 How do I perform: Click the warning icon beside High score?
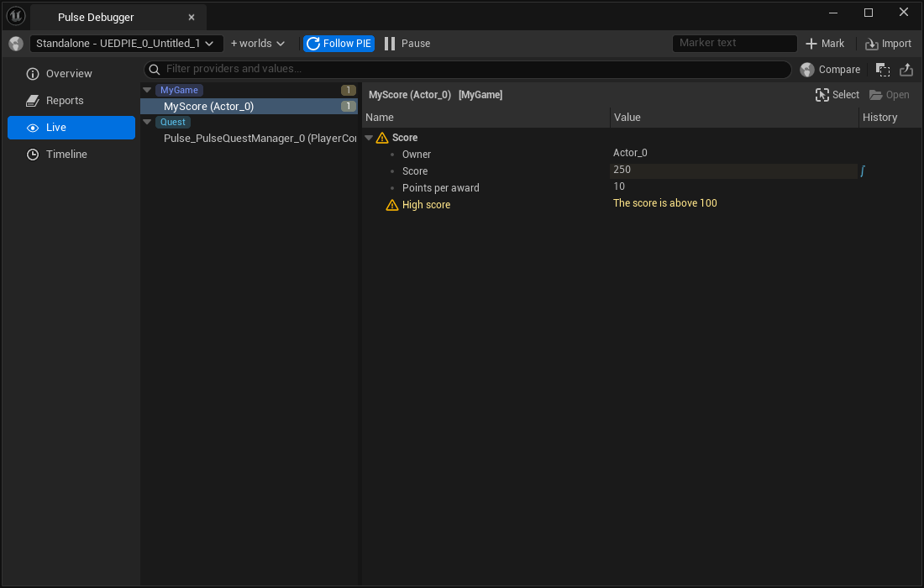(x=392, y=205)
